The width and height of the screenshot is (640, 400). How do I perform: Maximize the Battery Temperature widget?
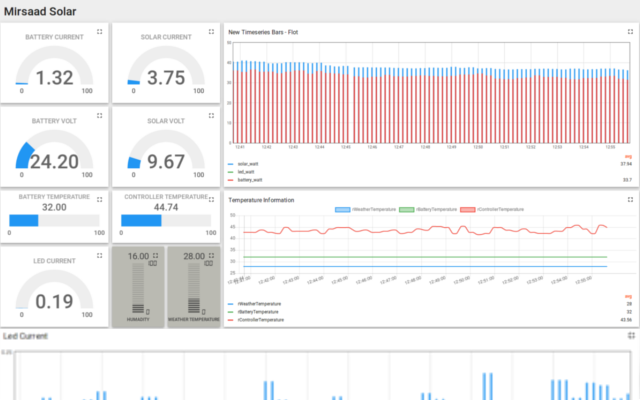tap(100, 200)
